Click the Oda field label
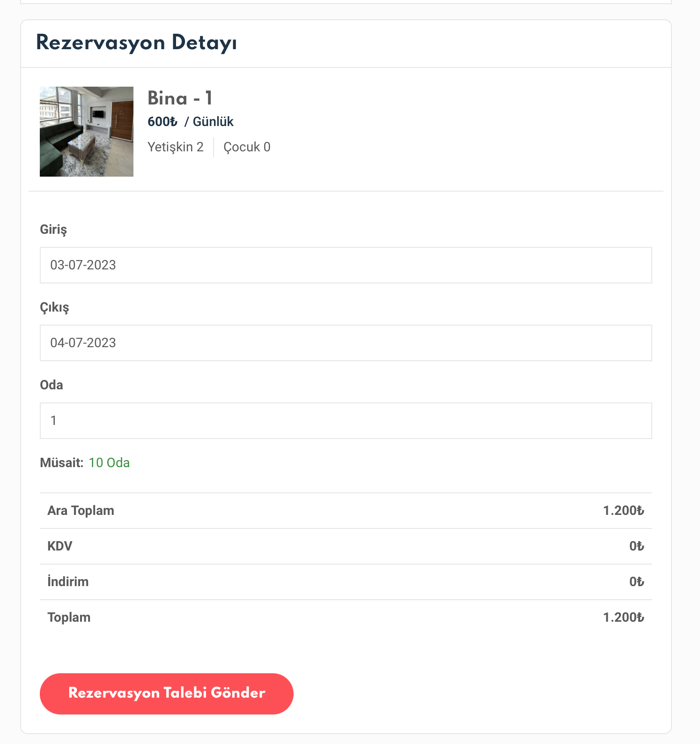This screenshot has width=700, height=744. [x=52, y=385]
